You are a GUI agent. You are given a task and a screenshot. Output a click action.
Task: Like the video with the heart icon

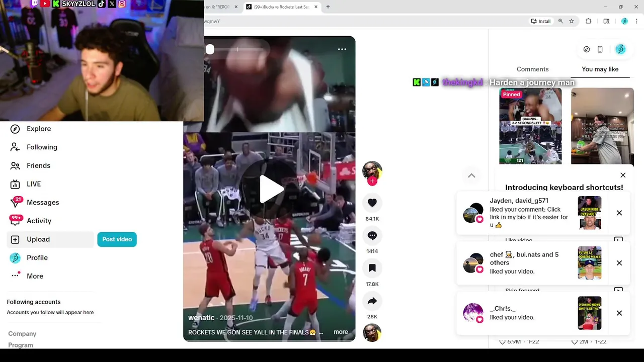372,202
